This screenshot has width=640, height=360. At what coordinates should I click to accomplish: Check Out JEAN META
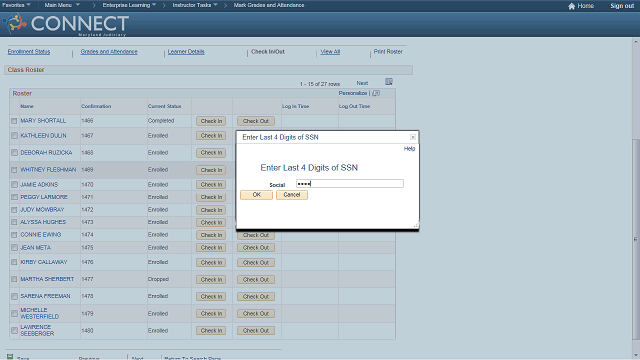coord(256,248)
